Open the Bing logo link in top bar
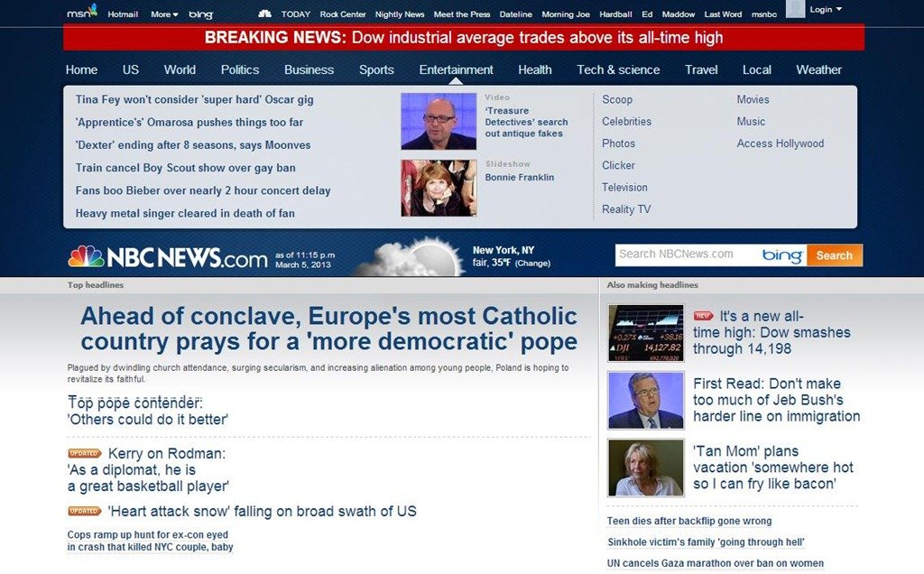This screenshot has width=924, height=574. (x=200, y=14)
